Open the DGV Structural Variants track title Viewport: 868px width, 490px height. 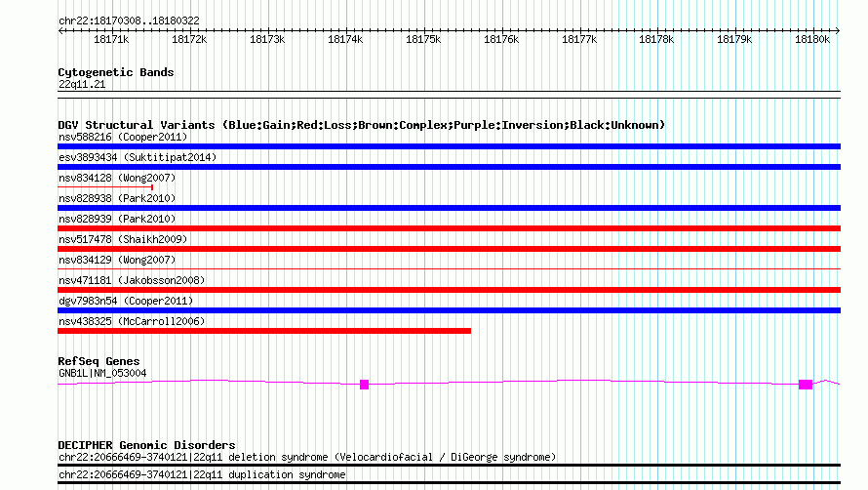click(x=362, y=125)
